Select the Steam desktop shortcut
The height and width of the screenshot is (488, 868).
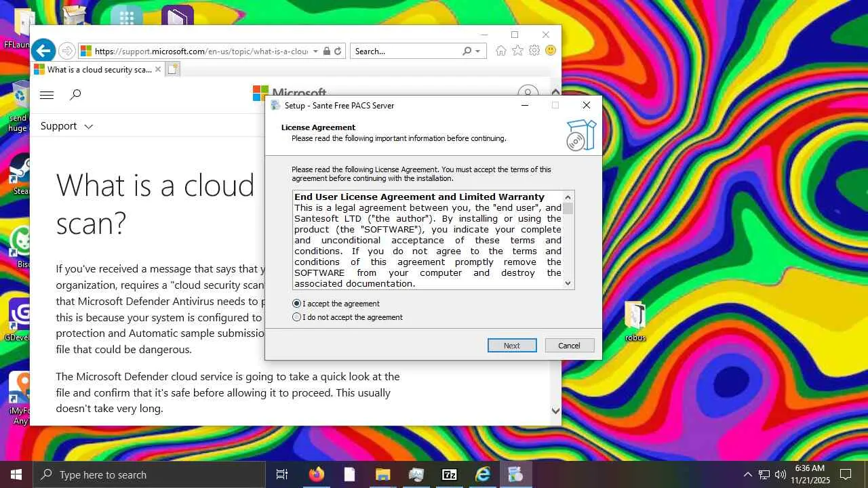tap(20, 174)
